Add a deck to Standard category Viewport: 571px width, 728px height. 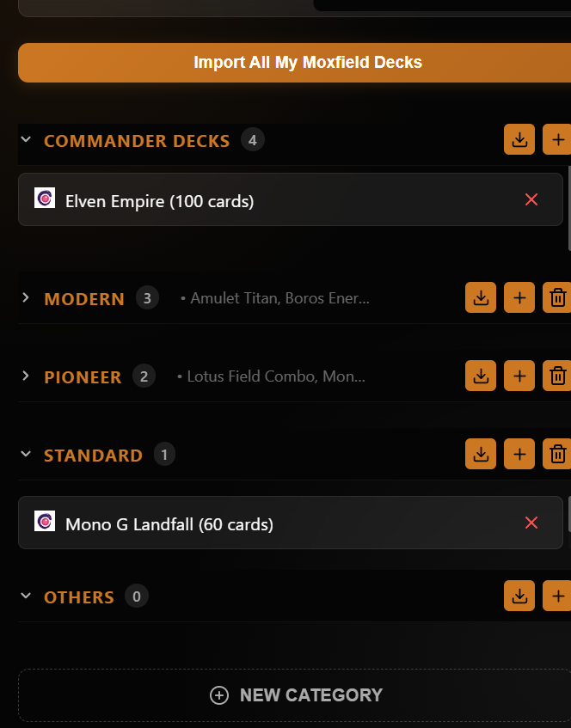[519, 454]
